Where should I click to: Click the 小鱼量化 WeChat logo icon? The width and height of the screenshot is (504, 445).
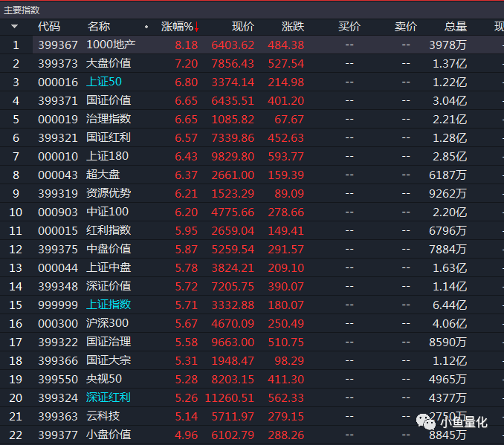coord(425,421)
